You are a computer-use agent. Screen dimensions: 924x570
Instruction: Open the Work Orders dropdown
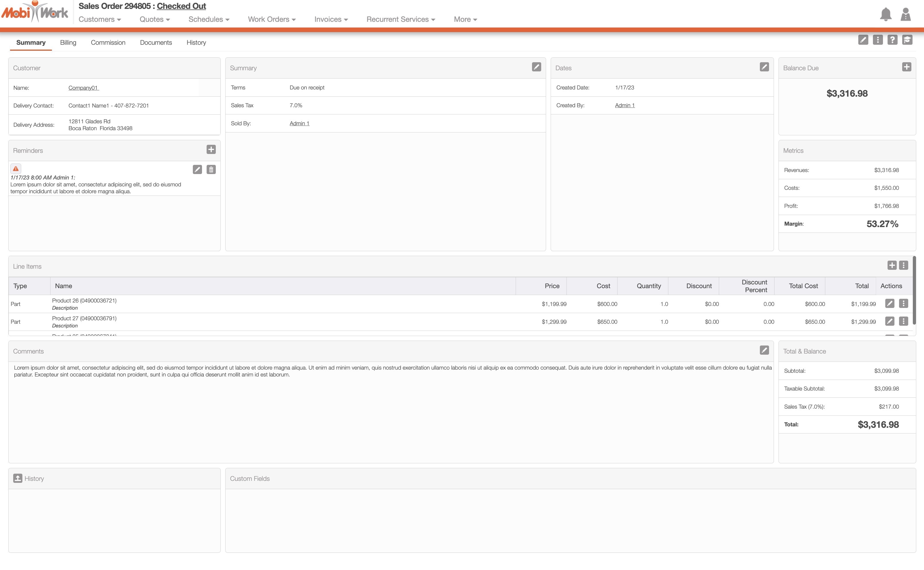click(x=272, y=19)
